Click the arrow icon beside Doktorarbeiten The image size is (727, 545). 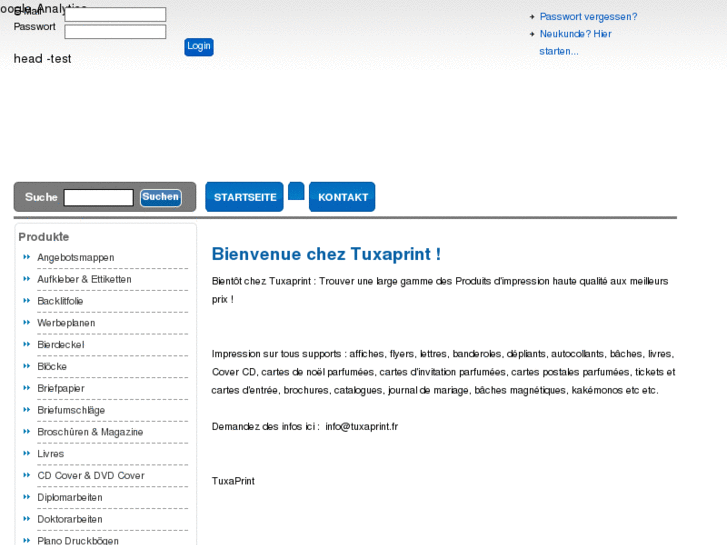click(x=26, y=518)
